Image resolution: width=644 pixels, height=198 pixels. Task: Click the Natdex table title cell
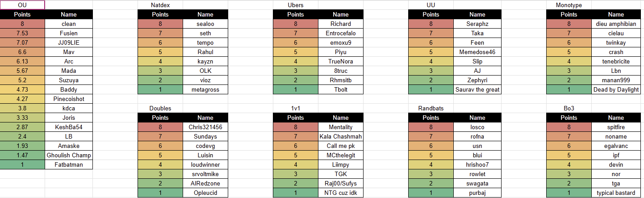(160, 5)
